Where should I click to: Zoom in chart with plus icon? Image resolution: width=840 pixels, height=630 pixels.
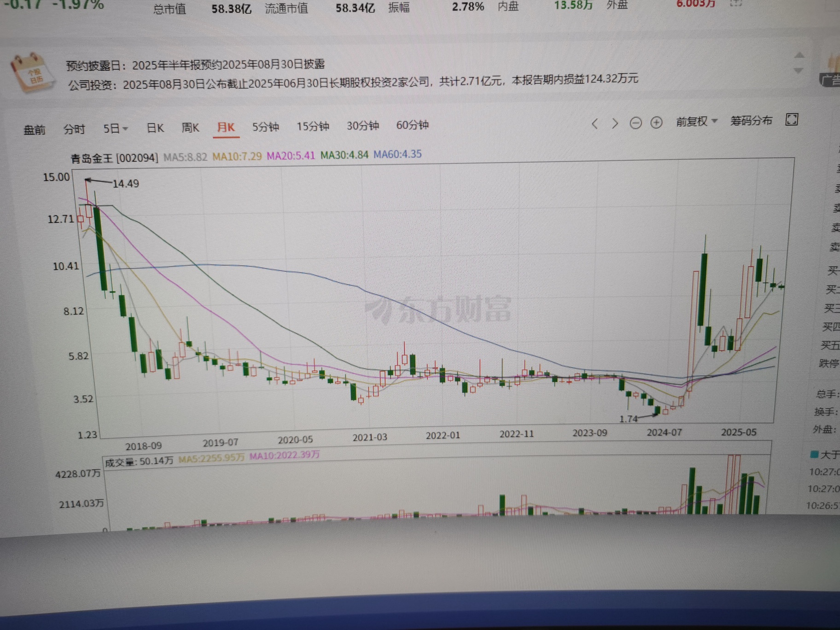click(656, 122)
